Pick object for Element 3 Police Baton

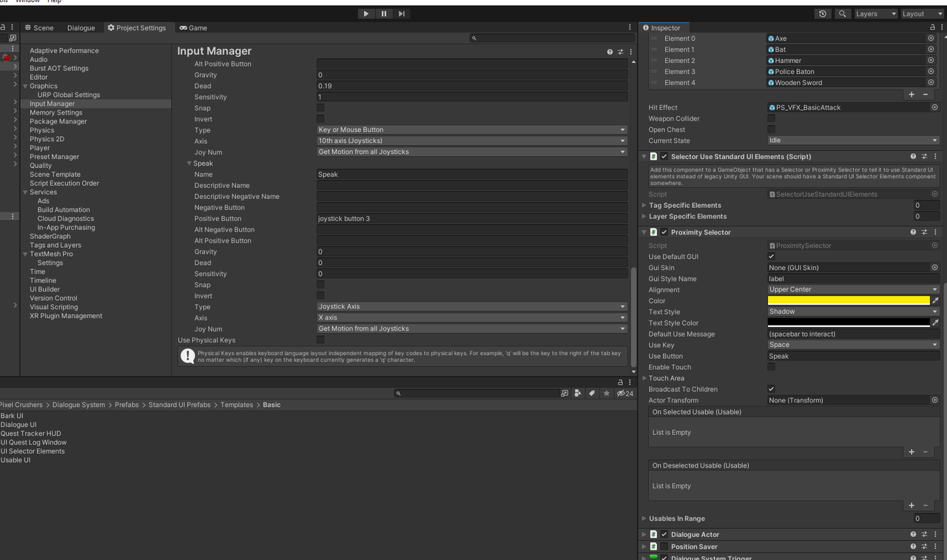931,72
